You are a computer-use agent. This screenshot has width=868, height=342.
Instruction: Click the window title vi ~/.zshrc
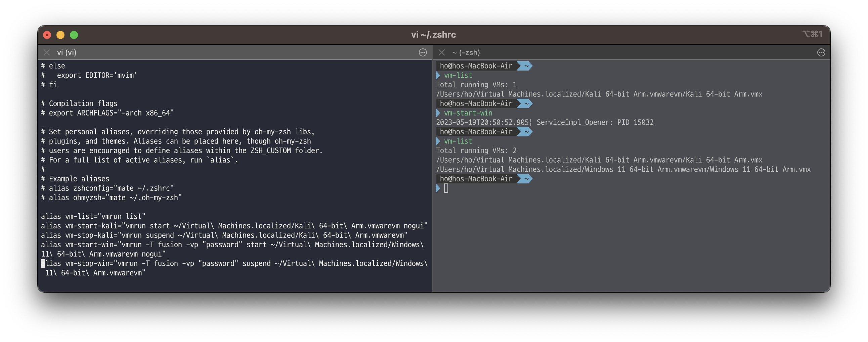click(x=433, y=35)
